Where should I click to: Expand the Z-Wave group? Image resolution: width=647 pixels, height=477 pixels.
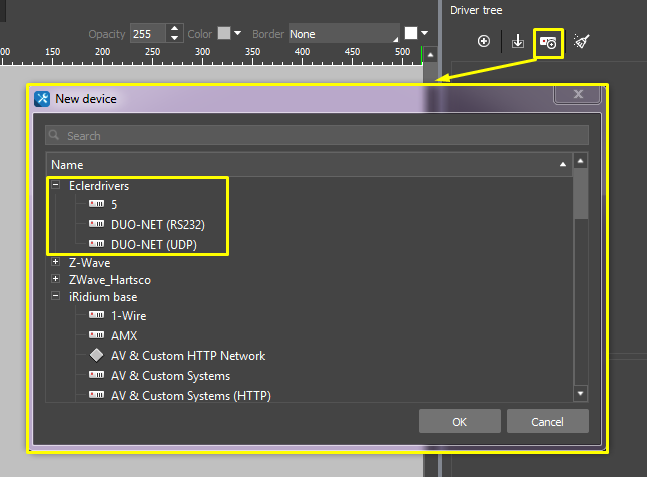[x=56, y=262]
